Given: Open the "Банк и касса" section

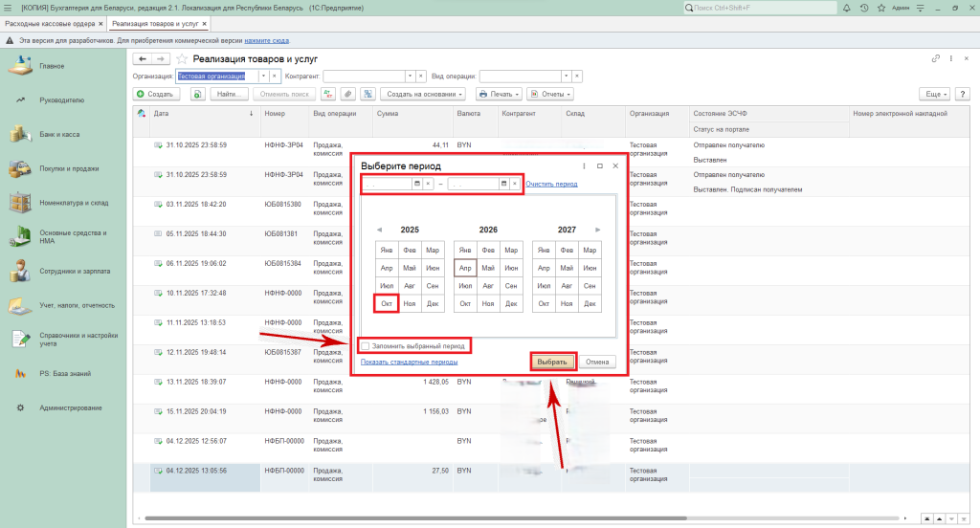Looking at the screenshot, I should click(x=59, y=134).
